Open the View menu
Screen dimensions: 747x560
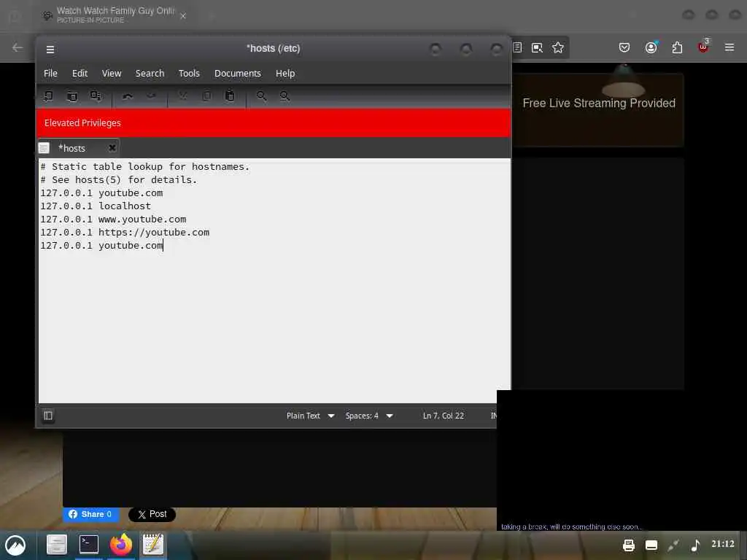click(x=112, y=74)
